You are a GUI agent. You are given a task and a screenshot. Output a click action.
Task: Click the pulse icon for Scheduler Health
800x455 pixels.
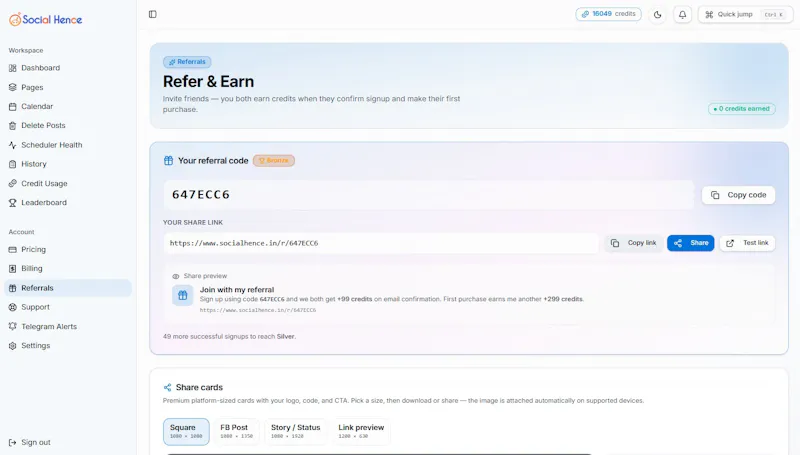point(13,145)
